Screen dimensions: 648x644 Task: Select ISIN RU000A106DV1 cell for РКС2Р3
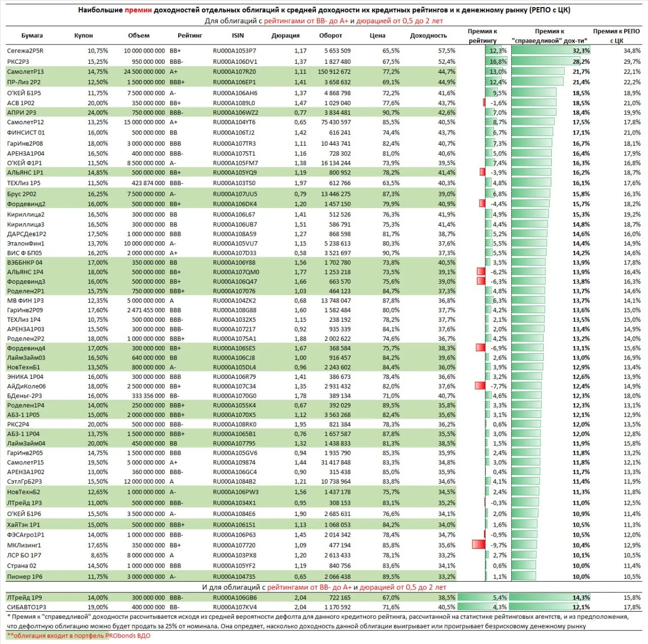(x=235, y=62)
